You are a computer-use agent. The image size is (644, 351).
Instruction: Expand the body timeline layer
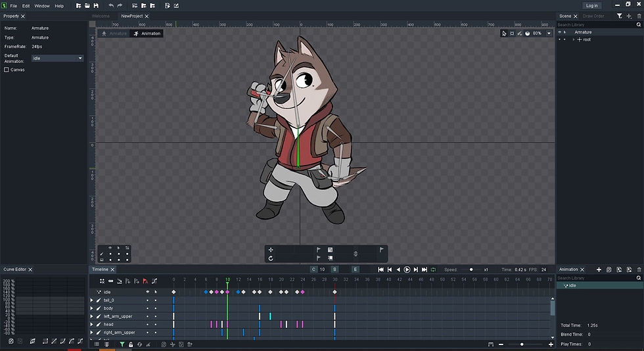(x=91, y=308)
